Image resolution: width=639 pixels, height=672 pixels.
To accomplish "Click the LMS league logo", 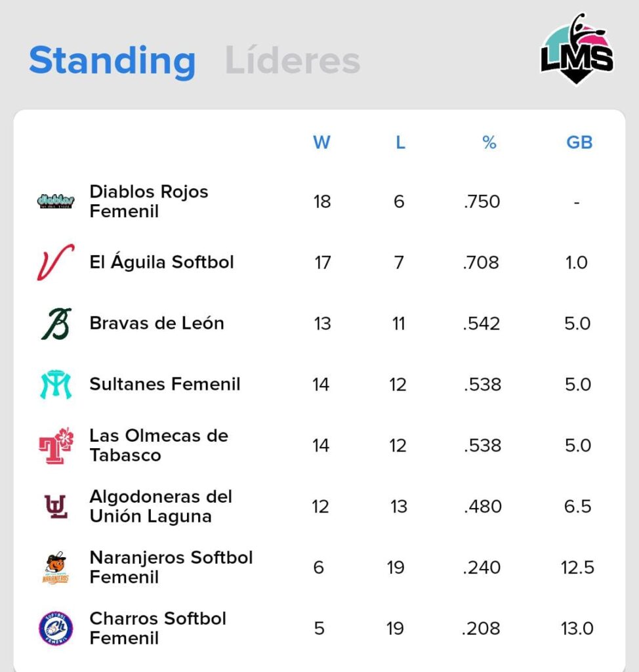I will click(x=577, y=51).
